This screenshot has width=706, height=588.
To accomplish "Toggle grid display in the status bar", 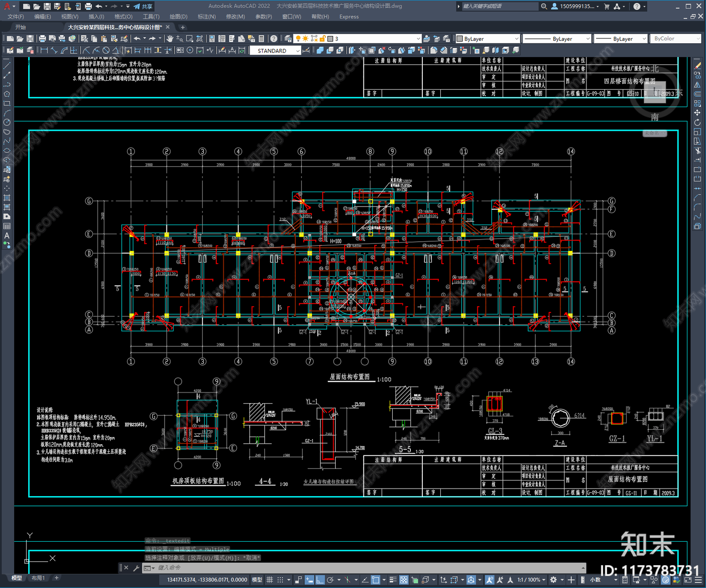I will pyautogui.click(x=270, y=580).
